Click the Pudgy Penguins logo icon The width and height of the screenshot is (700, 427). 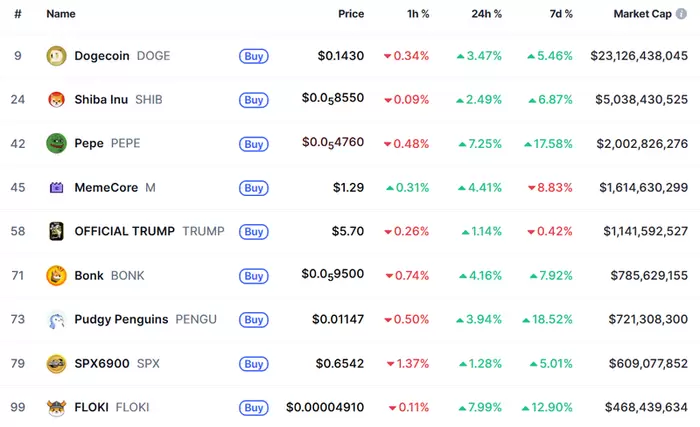tap(56, 319)
